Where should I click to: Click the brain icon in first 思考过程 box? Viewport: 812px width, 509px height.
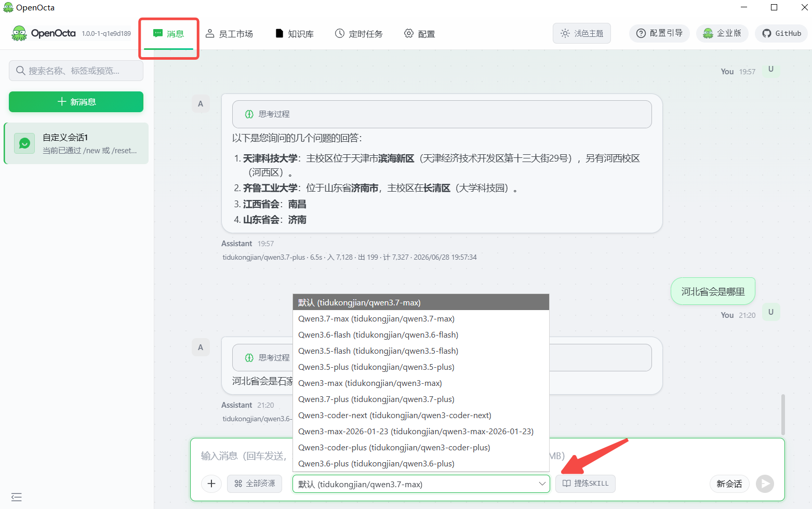point(249,114)
